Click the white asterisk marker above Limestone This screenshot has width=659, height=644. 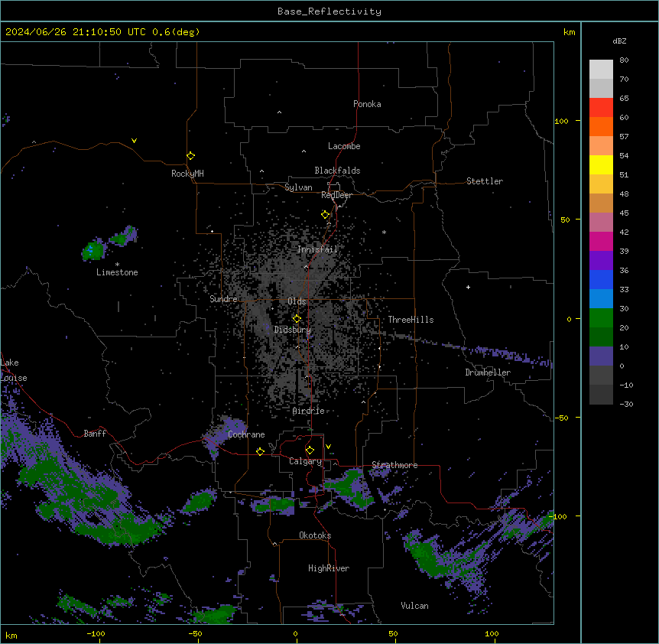[117, 265]
